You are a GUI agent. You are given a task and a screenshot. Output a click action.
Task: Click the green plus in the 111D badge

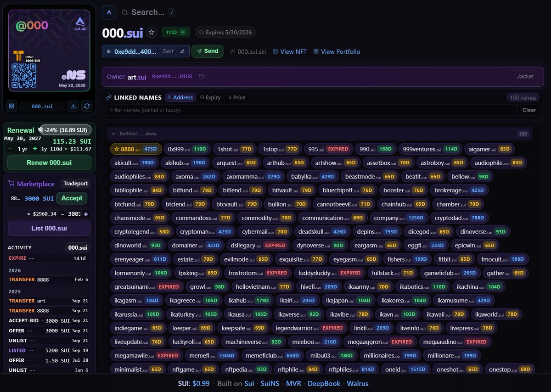(x=183, y=32)
